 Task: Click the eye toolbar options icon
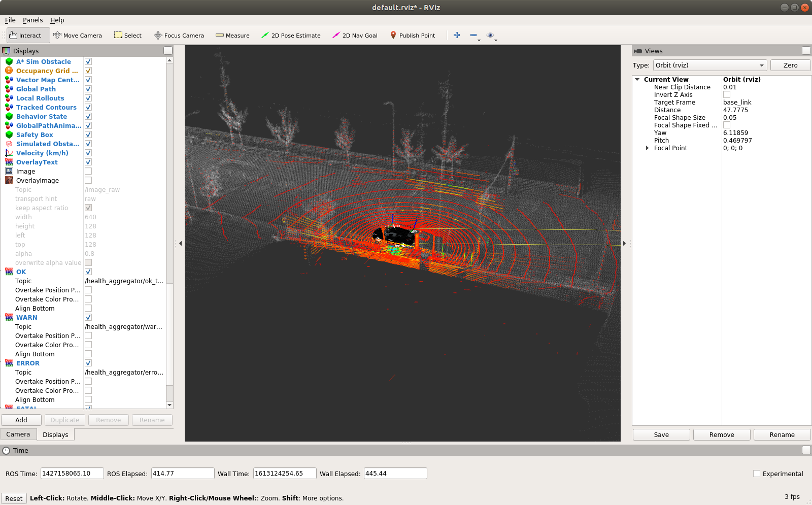490,35
